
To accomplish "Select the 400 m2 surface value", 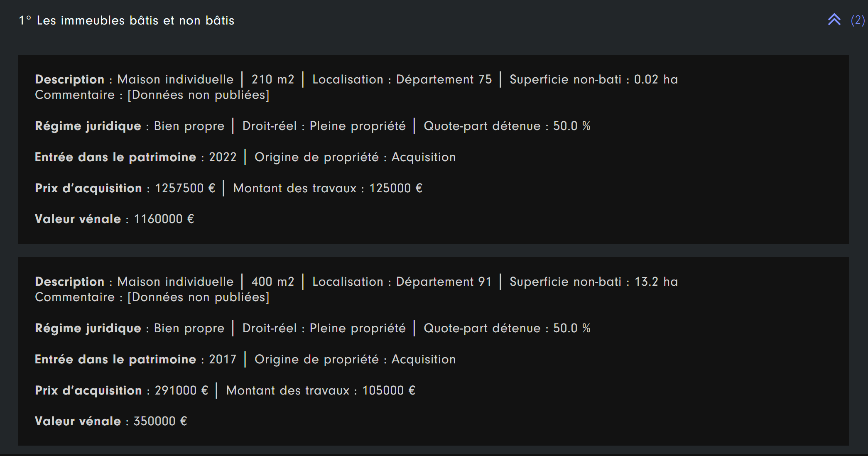I will tap(273, 282).
